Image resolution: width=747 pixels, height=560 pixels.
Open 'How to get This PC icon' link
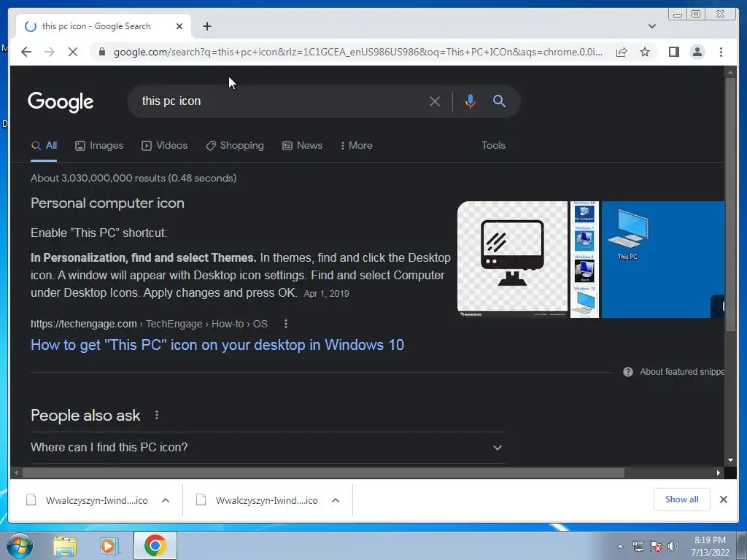click(217, 345)
